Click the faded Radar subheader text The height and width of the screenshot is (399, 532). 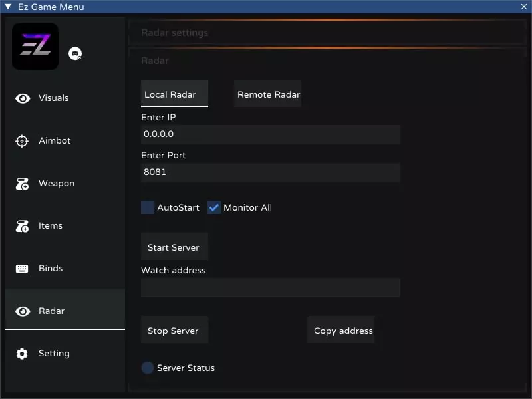(x=155, y=61)
